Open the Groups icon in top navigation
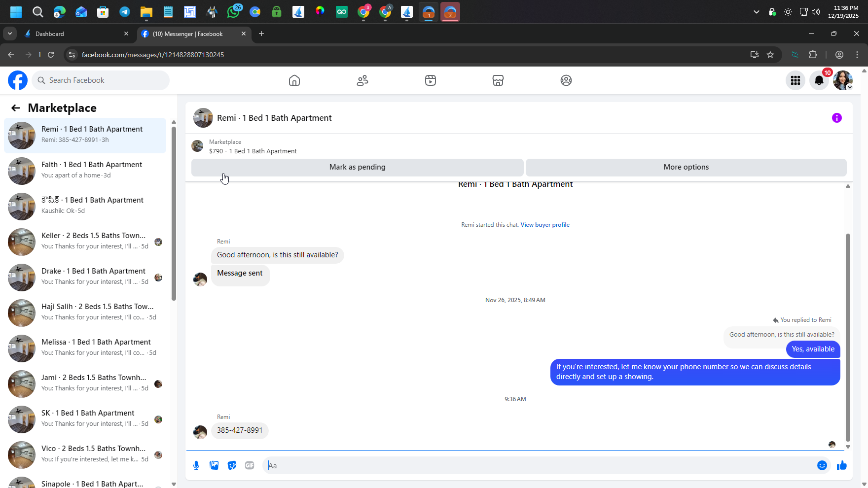868x488 pixels. click(566, 80)
